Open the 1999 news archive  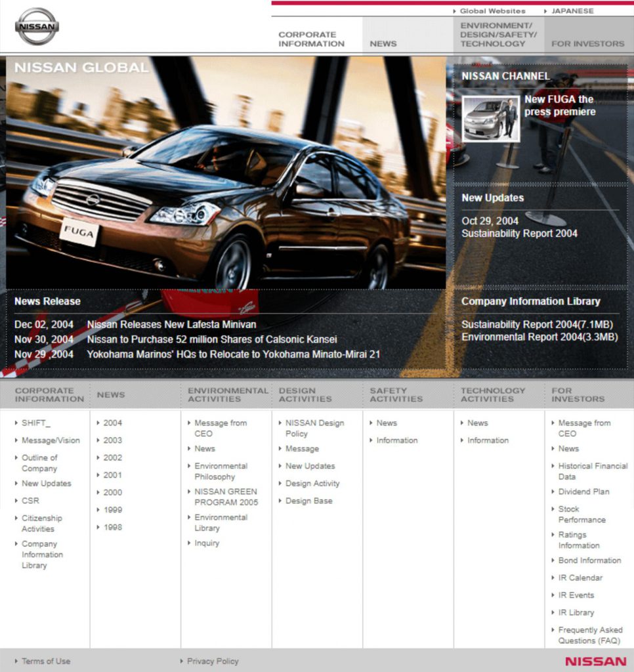[x=112, y=510]
